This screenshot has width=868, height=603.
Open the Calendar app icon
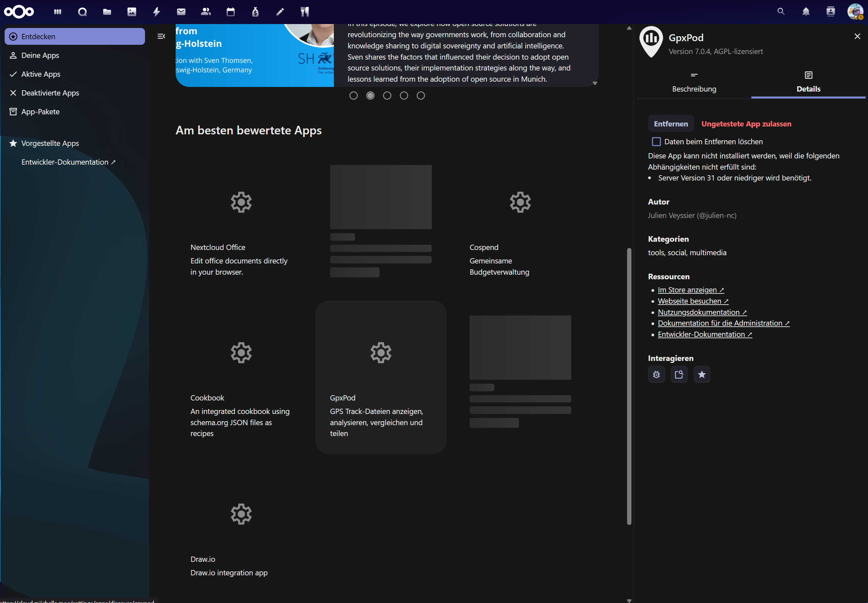[231, 12]
